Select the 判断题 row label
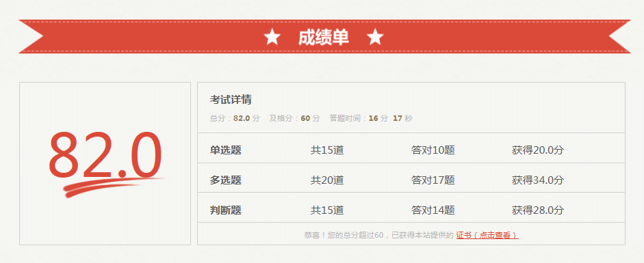The height and width of the screenshot is (263, 644). tap(225, 210)
